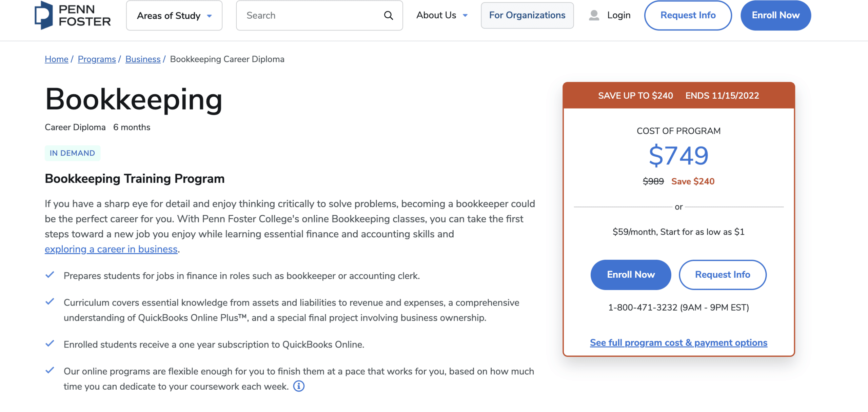Click the ENDS 11/15/2022 text
This screenshot has width=868, height=412.
tap(722, 96)
